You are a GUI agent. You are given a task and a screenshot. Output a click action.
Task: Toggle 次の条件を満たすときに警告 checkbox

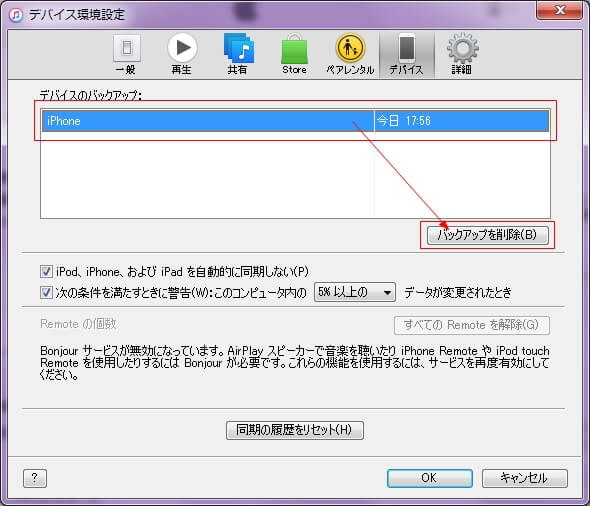46,292
